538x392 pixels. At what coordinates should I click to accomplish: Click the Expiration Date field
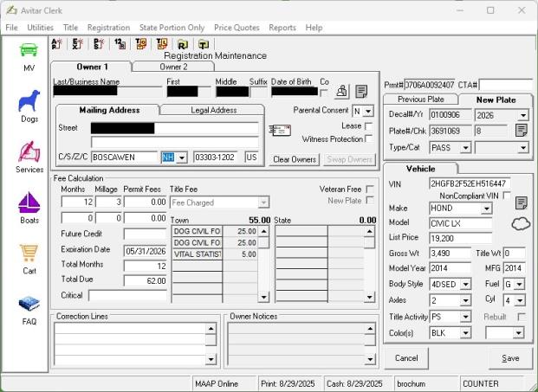146,251
